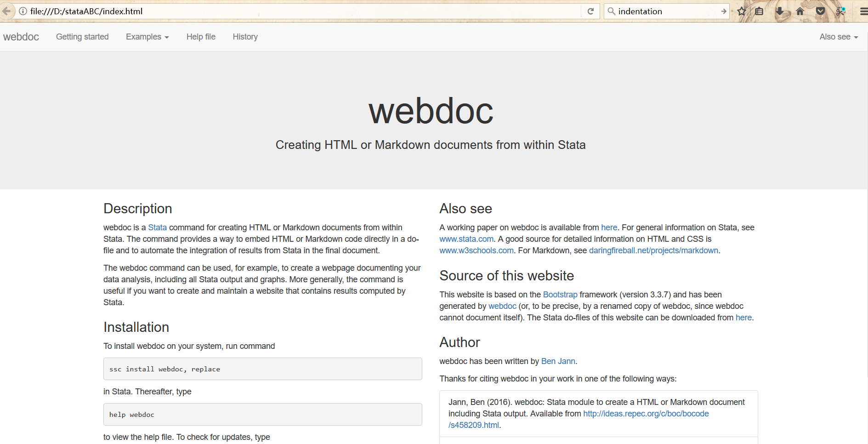Image resolution: width=868 pixels, height=444 pixels.
Task: Submit search with the go arrow
Action: coord(724,11)
